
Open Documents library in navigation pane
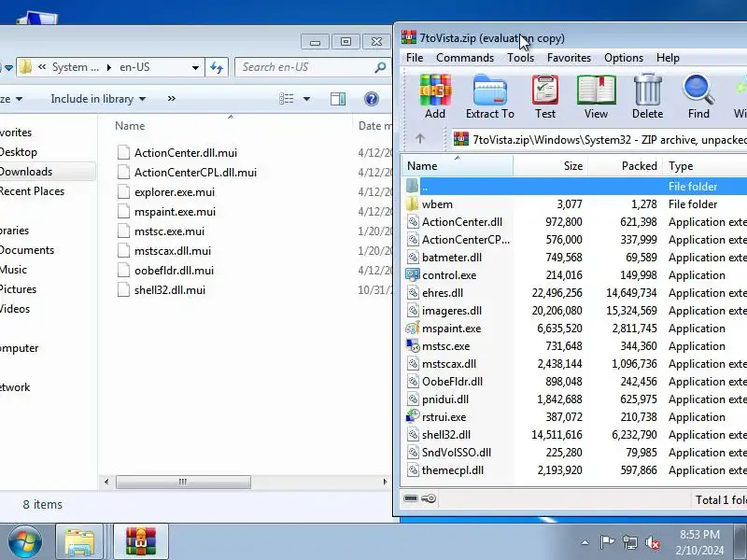[27, 250]
